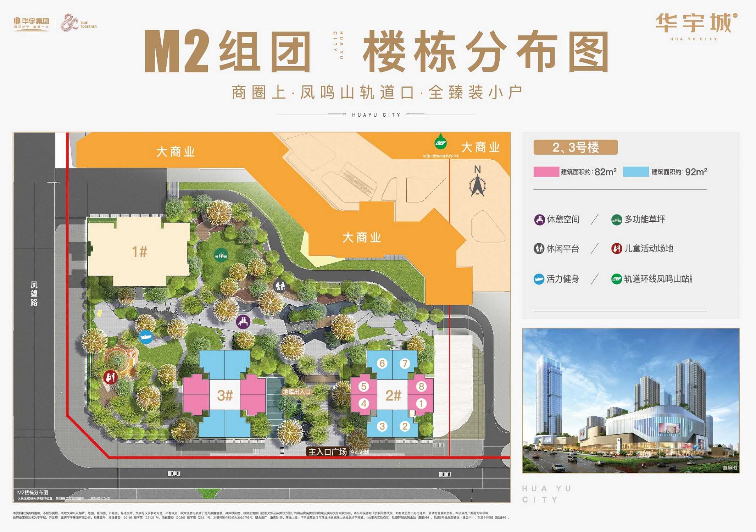This screenshot has width=756, height=532.
Task: Open the mall rendering thumbnail image
Action: click(x=630, y=400)
